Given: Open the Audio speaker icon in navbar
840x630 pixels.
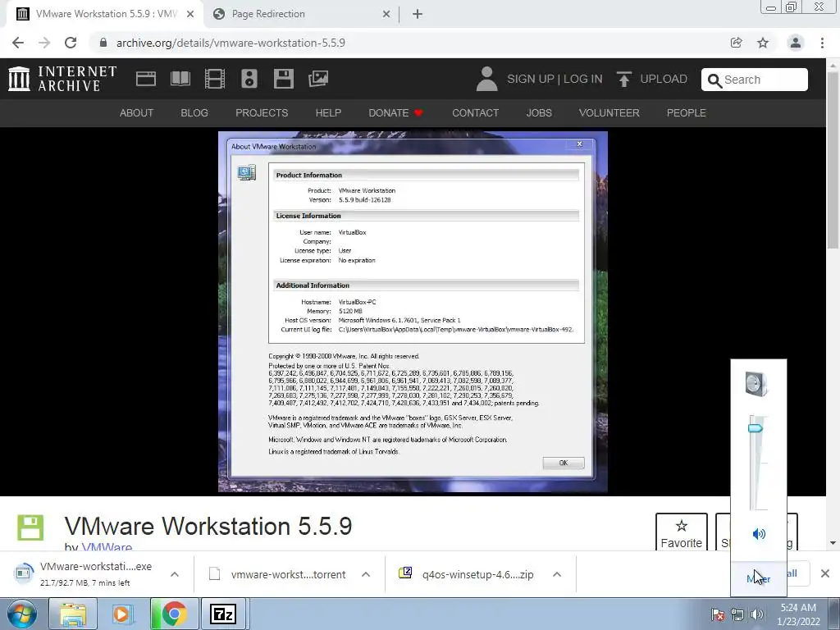Looking at the screenshot, I should tap(249, 79).
